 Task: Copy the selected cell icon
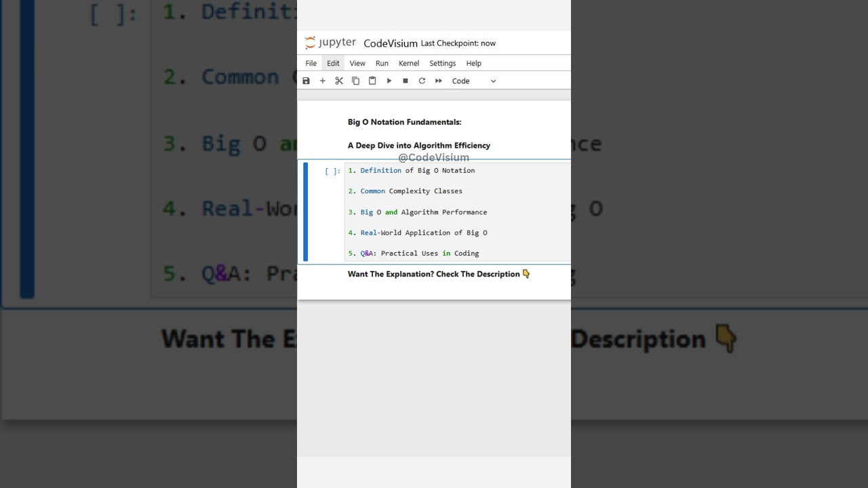(355, 81)
